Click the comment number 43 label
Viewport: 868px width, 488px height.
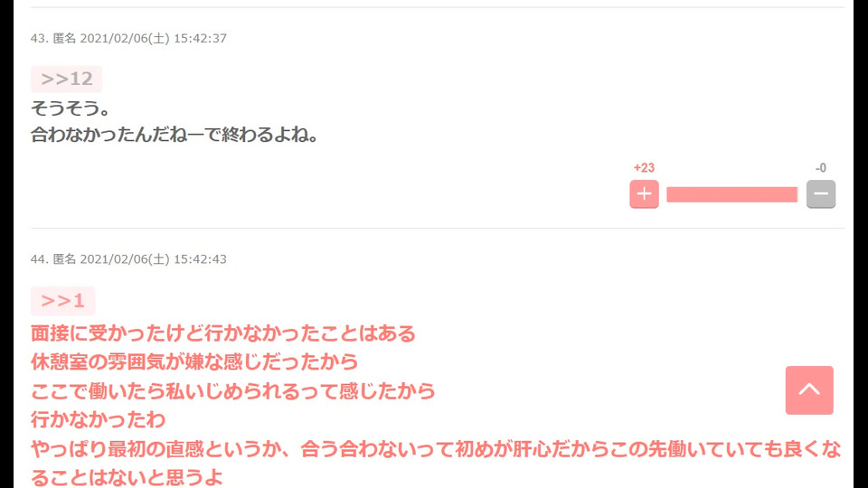pyautogui.click(x=39, y=38)
